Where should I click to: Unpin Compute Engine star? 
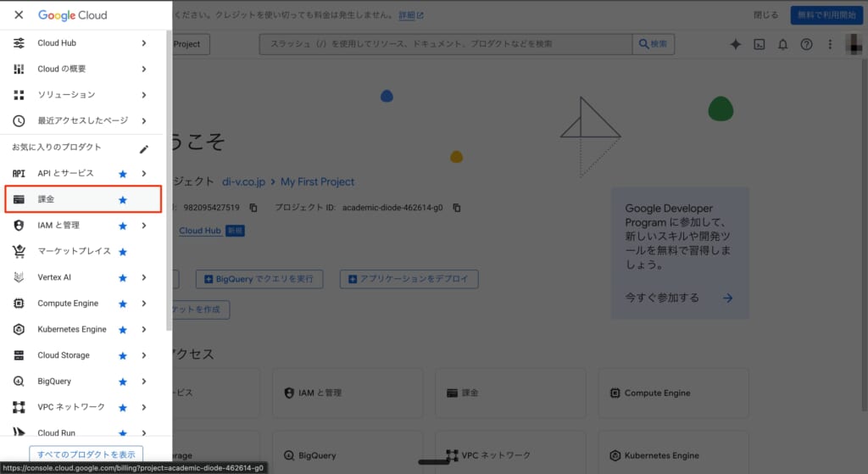point(123,304)
